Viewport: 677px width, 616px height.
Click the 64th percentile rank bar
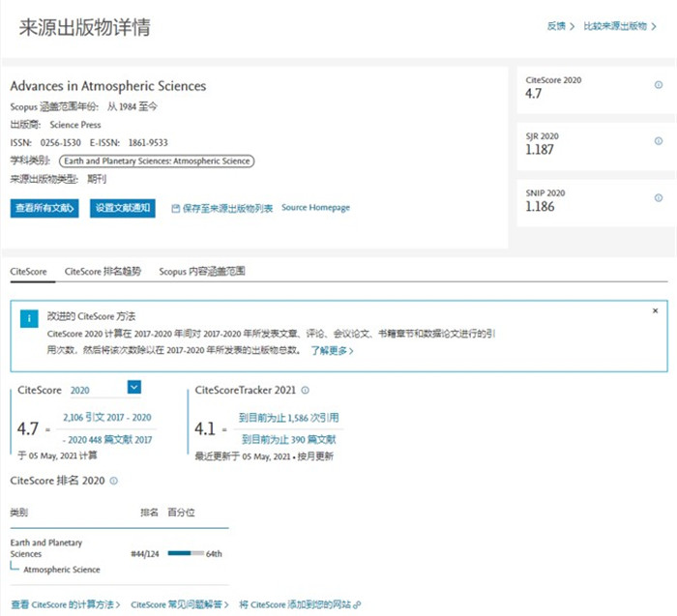(x=185, y=554)
